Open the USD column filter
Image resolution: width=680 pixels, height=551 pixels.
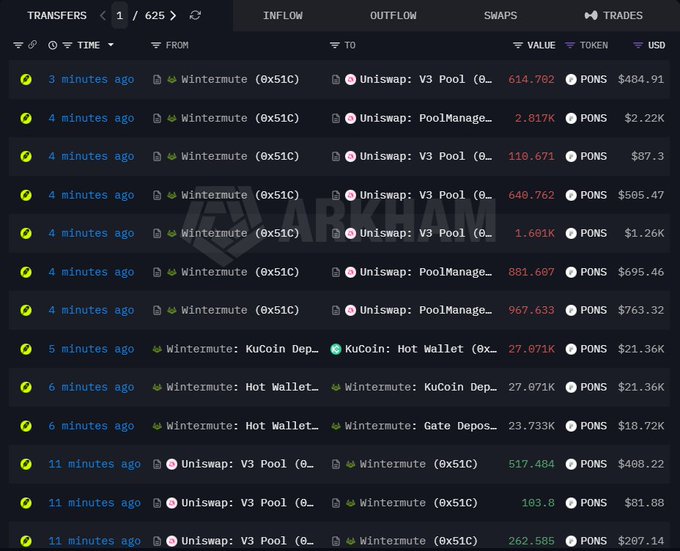tap(638, 45)
